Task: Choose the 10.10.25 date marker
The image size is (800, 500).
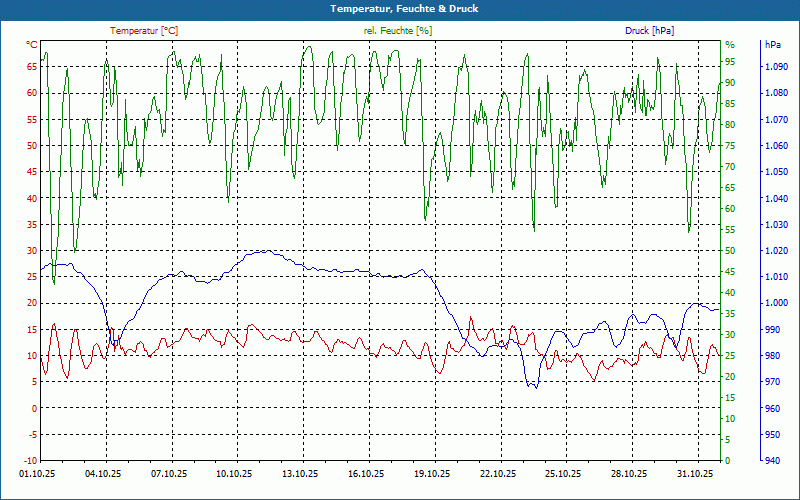Action: click(x=235, y=474)
